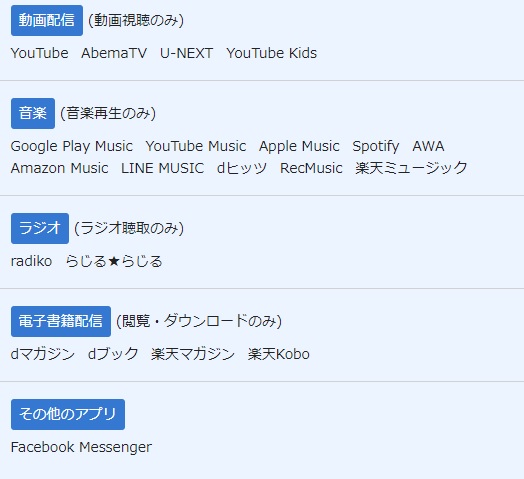This screenshot has width=524, height=479.
Task: Click the ラジオ category label
Action: (40, 228)
